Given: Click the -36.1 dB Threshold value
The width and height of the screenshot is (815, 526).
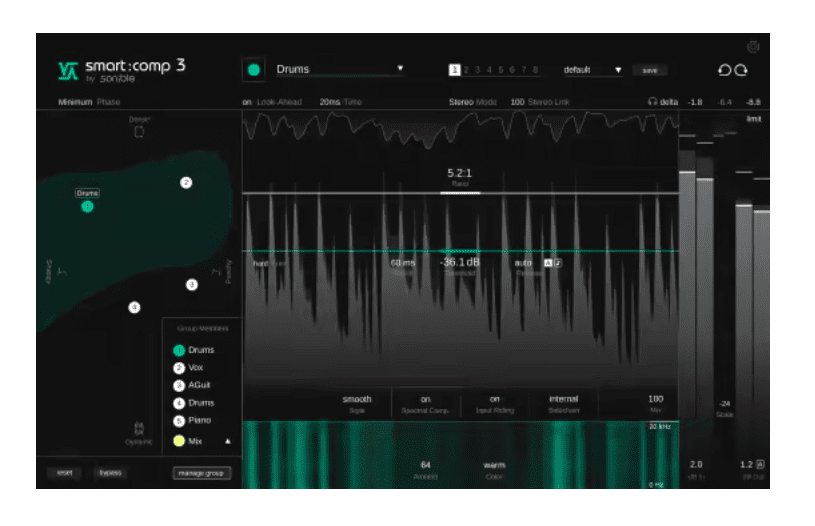Looking at the screenshot, I should coord(460,262).
